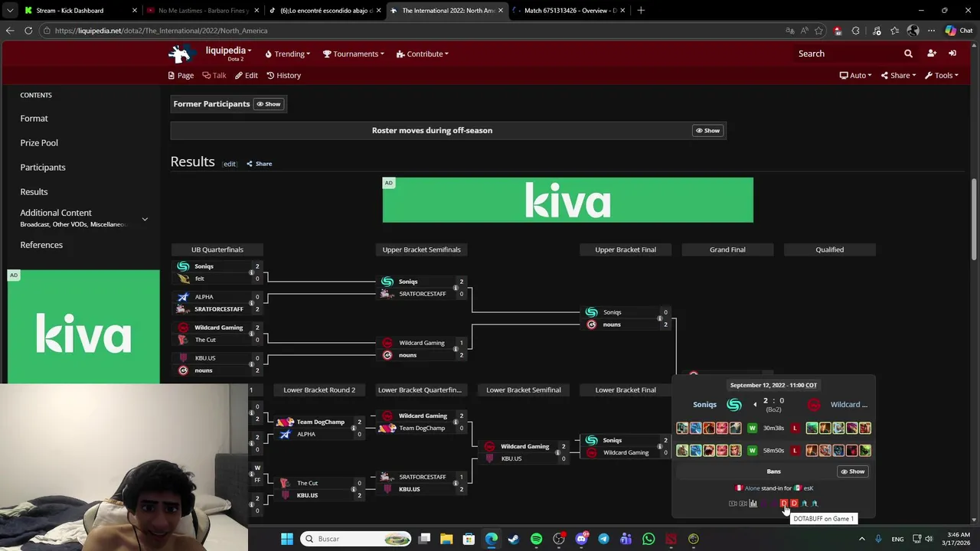The width and height of the screenshot is (980, 551).
Task: Open the Talk tab
Action: tap(214, 75)
